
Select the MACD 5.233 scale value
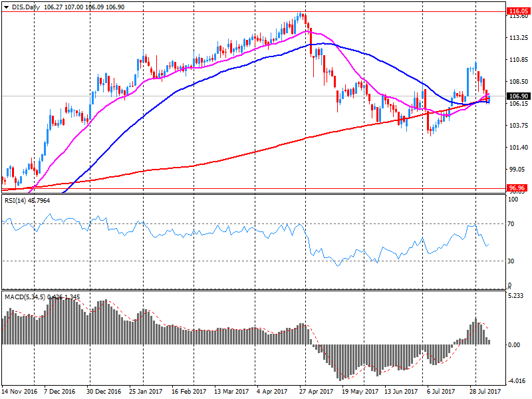tap(515, 296)
